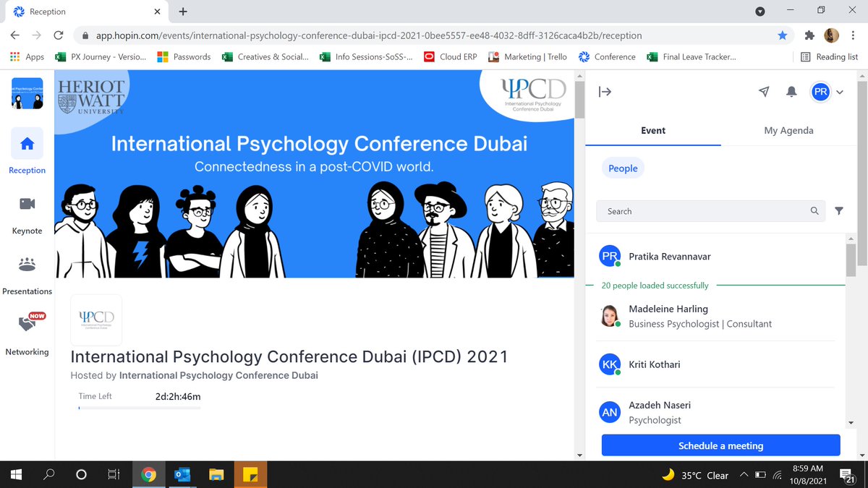Open the Apps bookmark

point(27,56)
